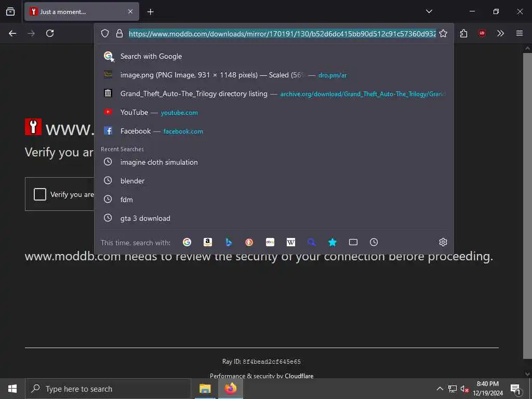Bookmark this page with the star
Image resolution: width=532 pixels, height=399 pixels.
[x=443, y=33]
